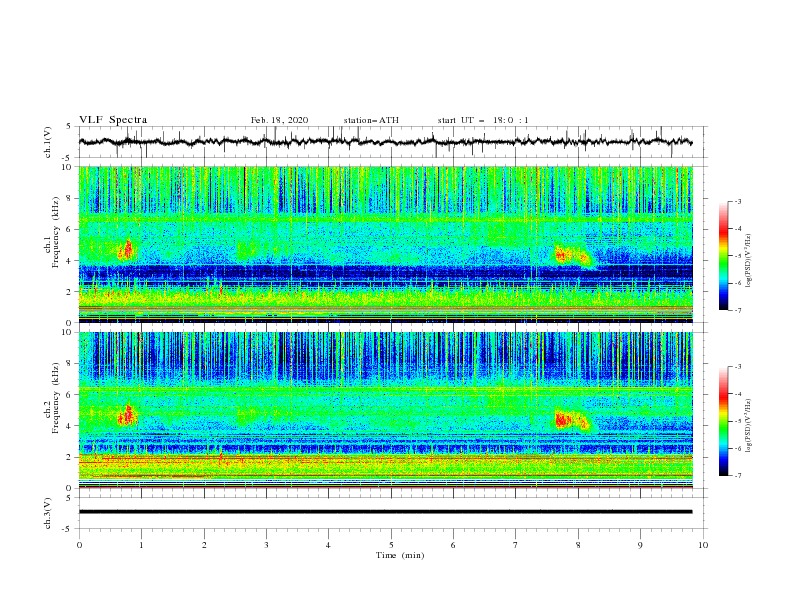Click the ch.1 spectrogram color bar
This screenshot has height=612, width=792.
723,256
